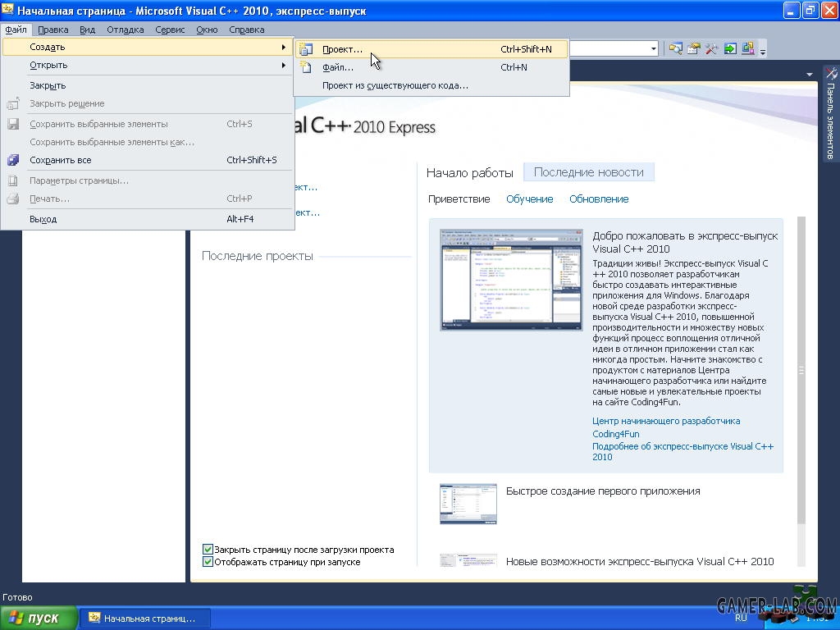The image size is (840, 630).
Task: Click the Start Page green-arrow toolbar icon
Action: (730, 48)
